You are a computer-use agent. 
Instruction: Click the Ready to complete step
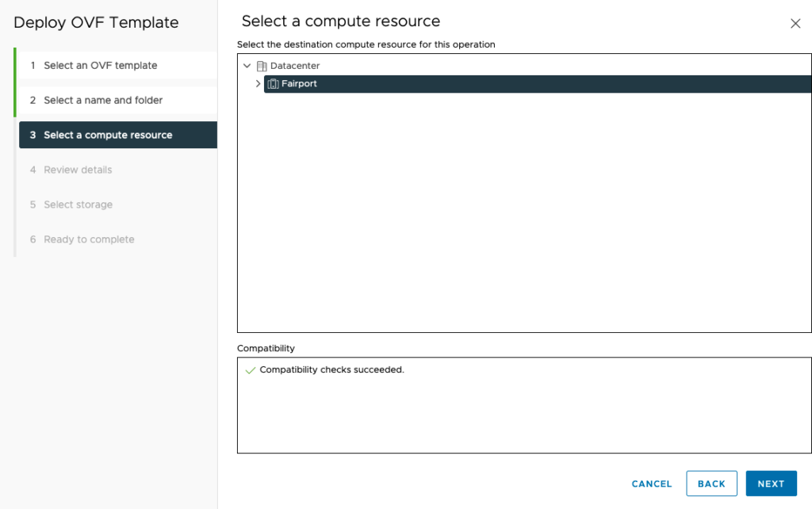pyautogui.click(x=89, y=240)
